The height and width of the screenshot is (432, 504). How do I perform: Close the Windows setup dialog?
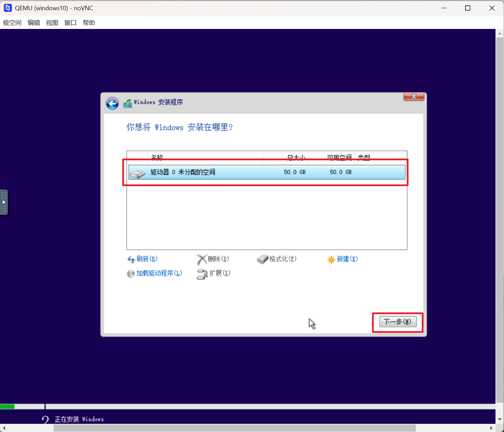pyautogui.click(x=414, y=96)
